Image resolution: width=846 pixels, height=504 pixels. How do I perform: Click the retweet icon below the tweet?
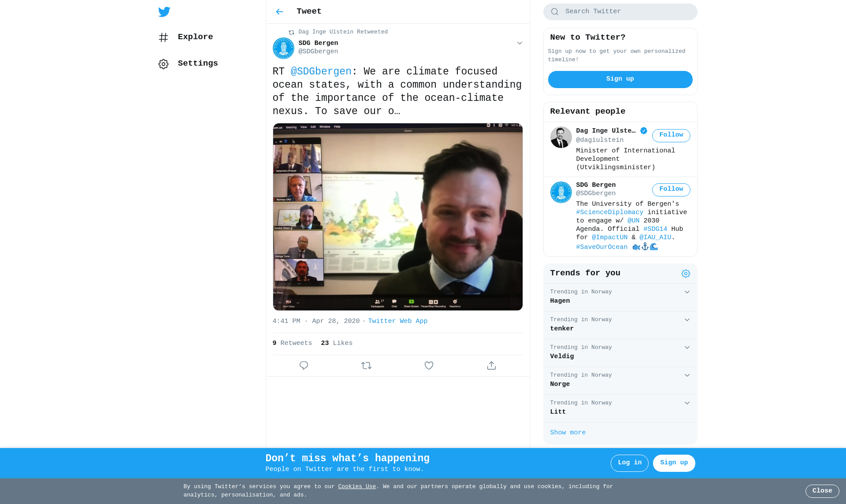tap(366, 366)
